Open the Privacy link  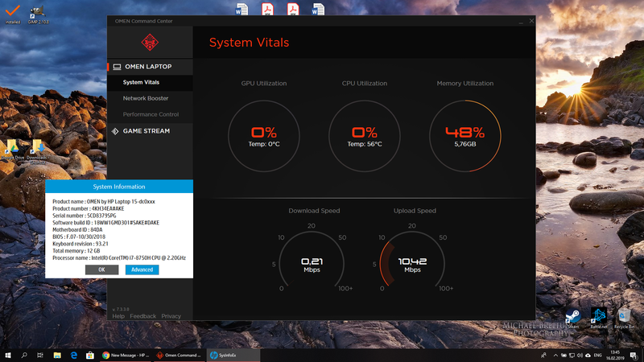(x=171, y=316)
